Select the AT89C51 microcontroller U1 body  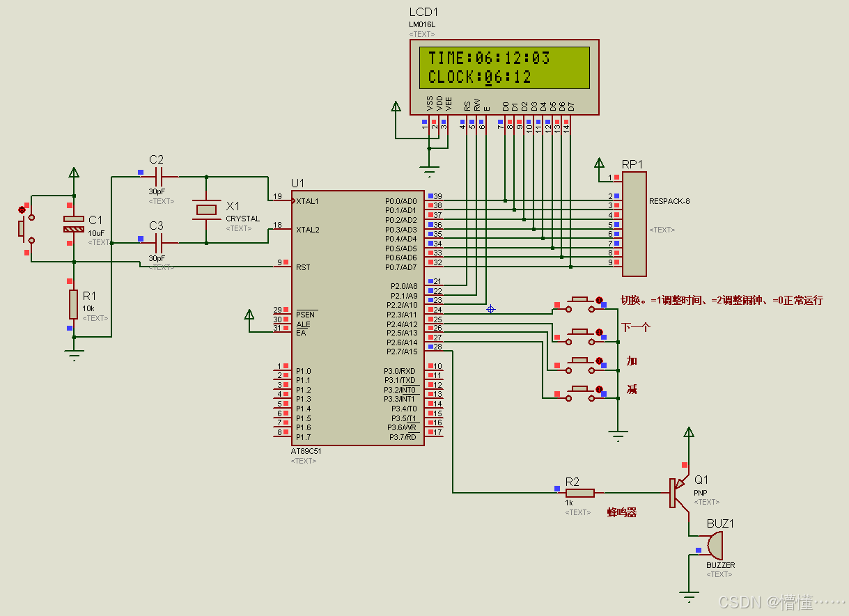358,317
